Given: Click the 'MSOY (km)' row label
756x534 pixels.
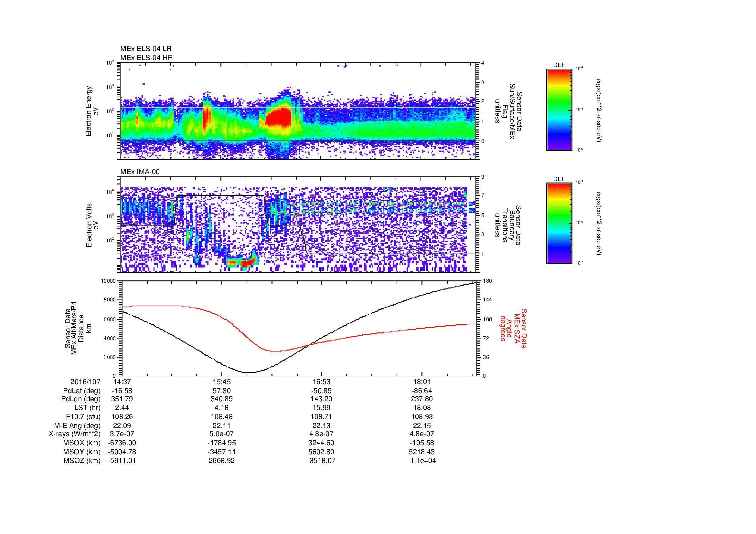Looking at the screenshot, I should 82,452.
